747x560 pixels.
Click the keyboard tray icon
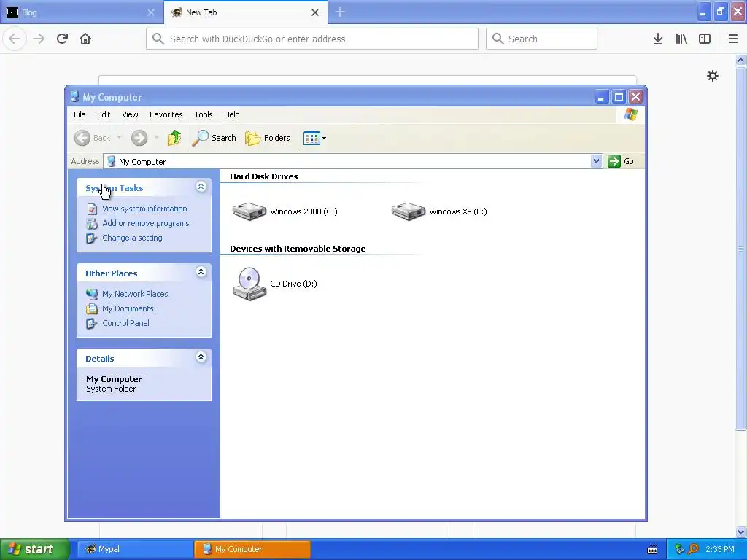click(x=652, y=550)
